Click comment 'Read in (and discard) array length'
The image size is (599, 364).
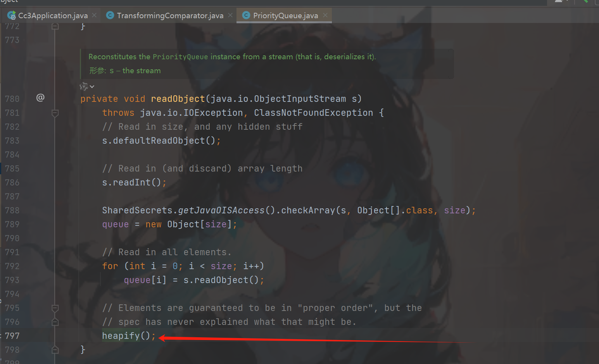click(202, 168)
